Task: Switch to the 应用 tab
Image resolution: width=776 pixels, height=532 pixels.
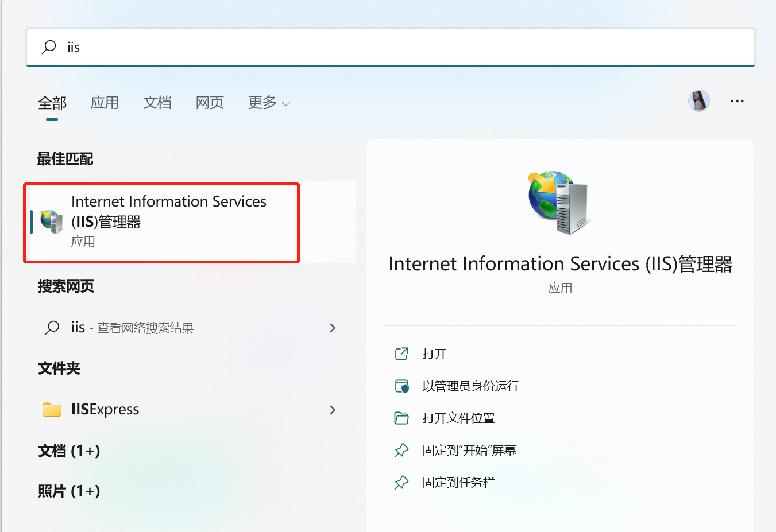Action: click(x=105, y=103)
